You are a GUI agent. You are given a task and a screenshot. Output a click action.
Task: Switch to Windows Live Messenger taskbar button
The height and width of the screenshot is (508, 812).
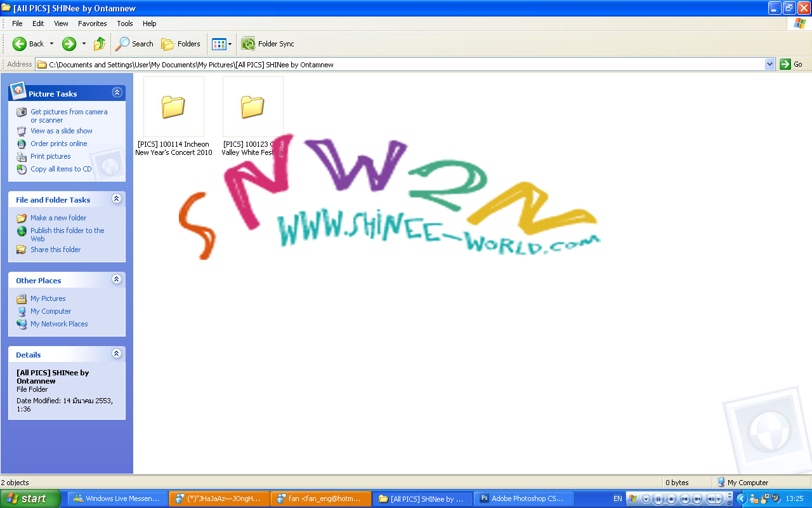click(x=117, y=499)
